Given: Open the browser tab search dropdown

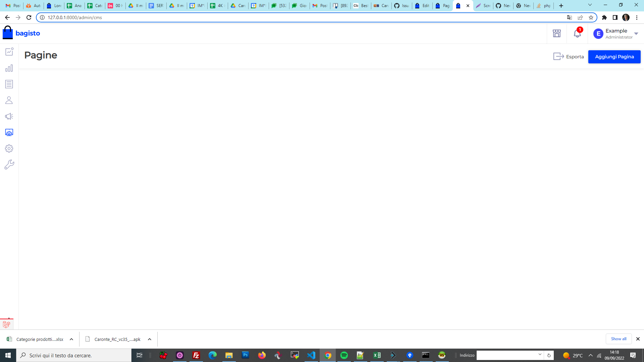Looking at the screenshot, I should [x=589, y=5].
